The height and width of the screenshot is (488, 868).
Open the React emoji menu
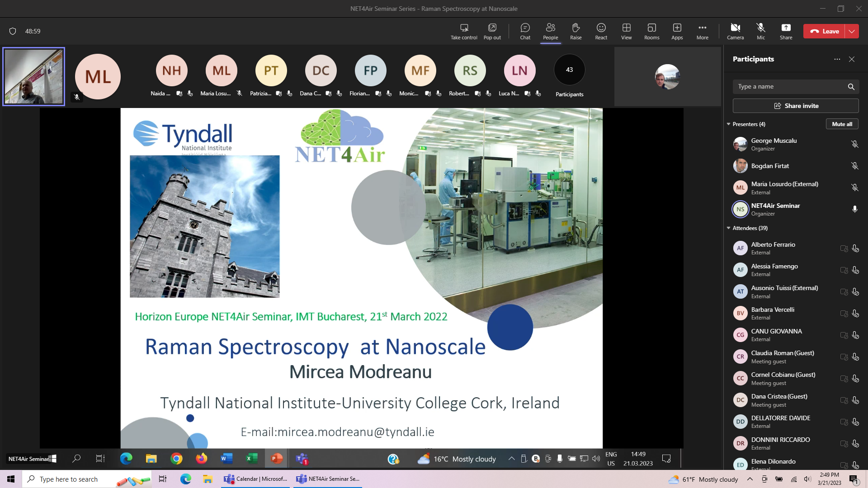tap(601, 31)
